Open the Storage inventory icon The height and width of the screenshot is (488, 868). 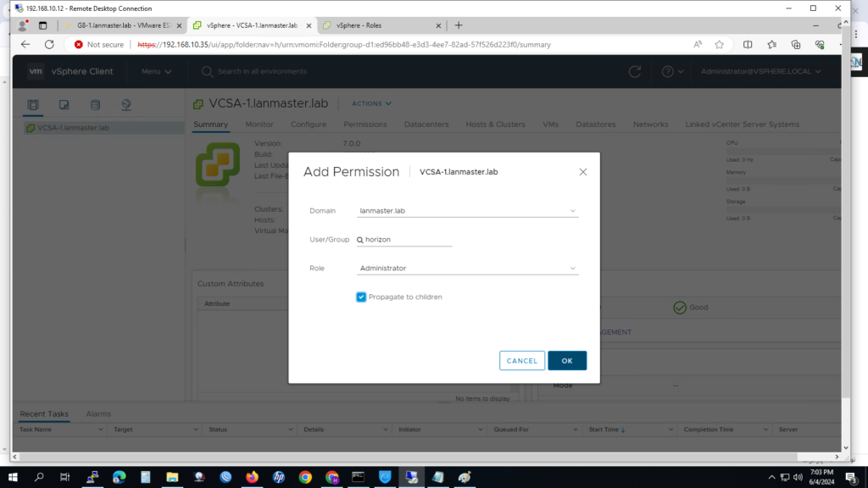pyautogui.click(x=95, y=104)
